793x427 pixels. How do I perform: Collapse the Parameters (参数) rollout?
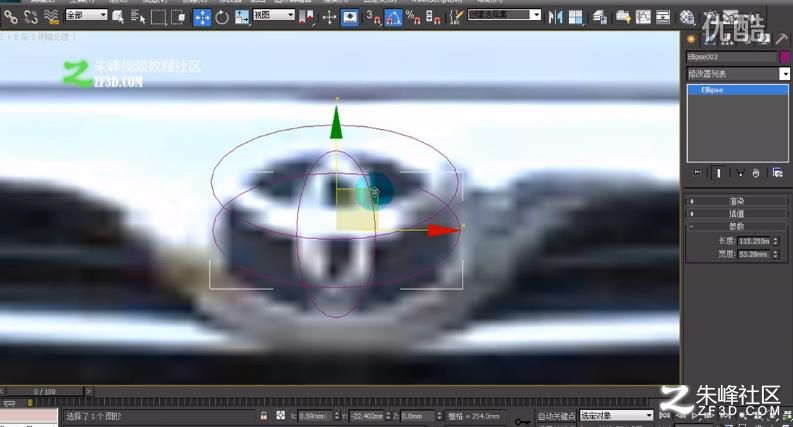[736, 226]
